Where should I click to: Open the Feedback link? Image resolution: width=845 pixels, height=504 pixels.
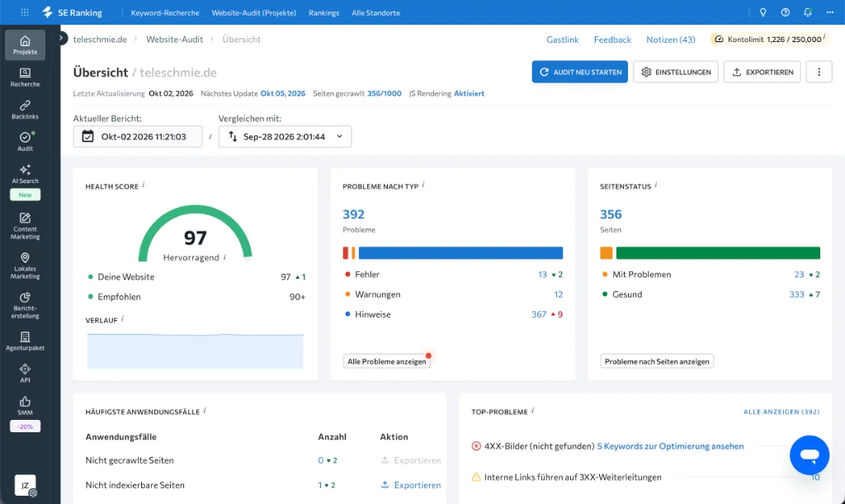(612, 40)
